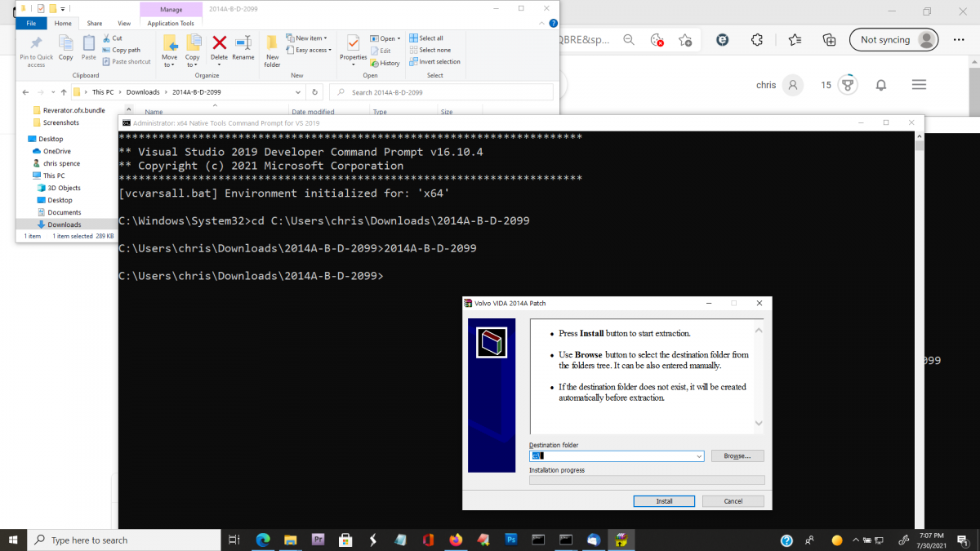Click the taskbar search box
980x551 pixels.
coord(122,540)
